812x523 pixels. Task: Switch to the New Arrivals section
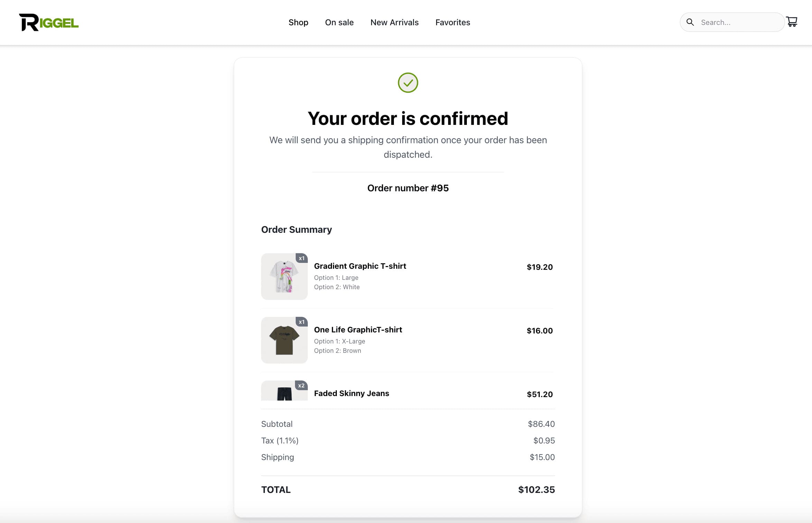pos(395,22)
